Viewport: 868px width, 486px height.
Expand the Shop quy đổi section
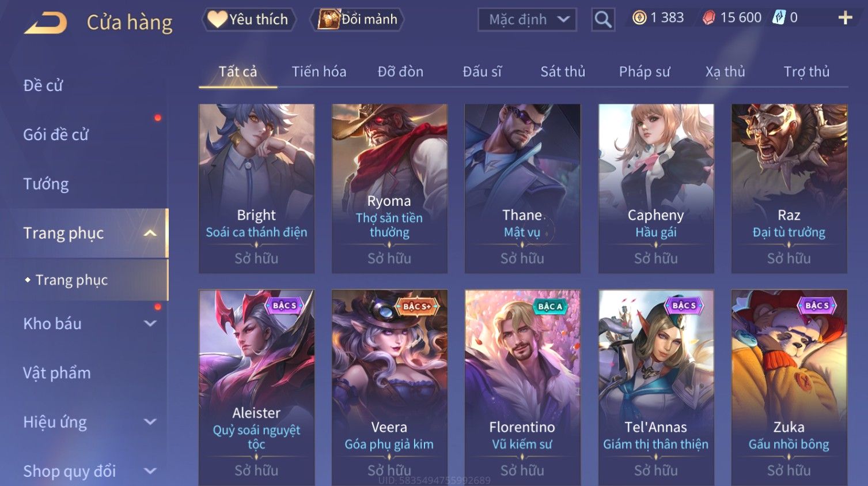click(x=150, y=471)
